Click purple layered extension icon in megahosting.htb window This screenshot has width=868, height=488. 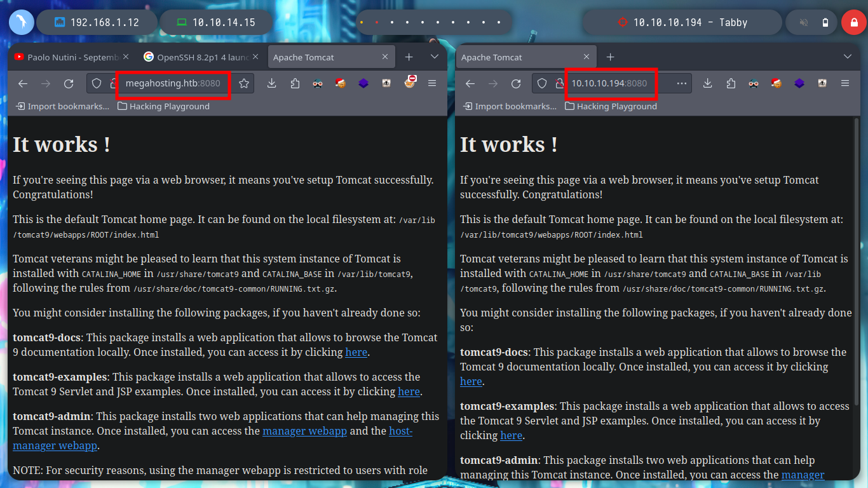tap(363, 83)
